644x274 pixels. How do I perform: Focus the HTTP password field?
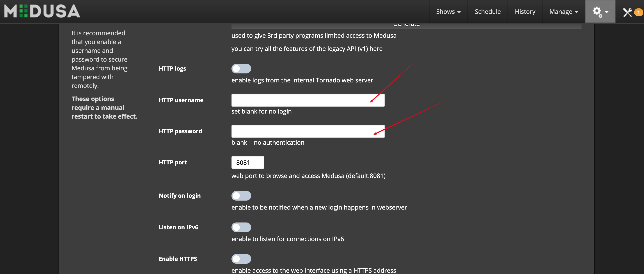tap(308, 131)
